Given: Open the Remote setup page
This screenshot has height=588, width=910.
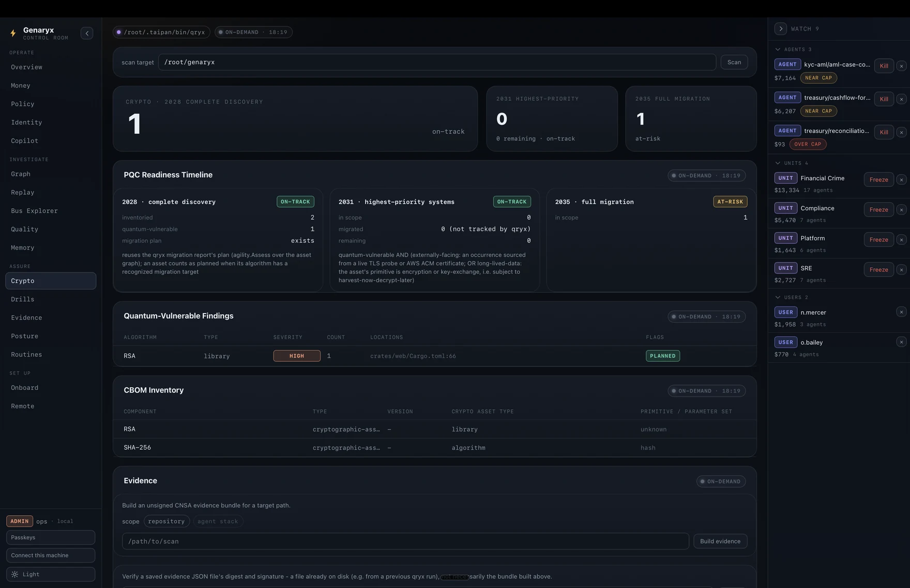Looking at the screenshot, I should pyautogui.click(x=51, y=407).
